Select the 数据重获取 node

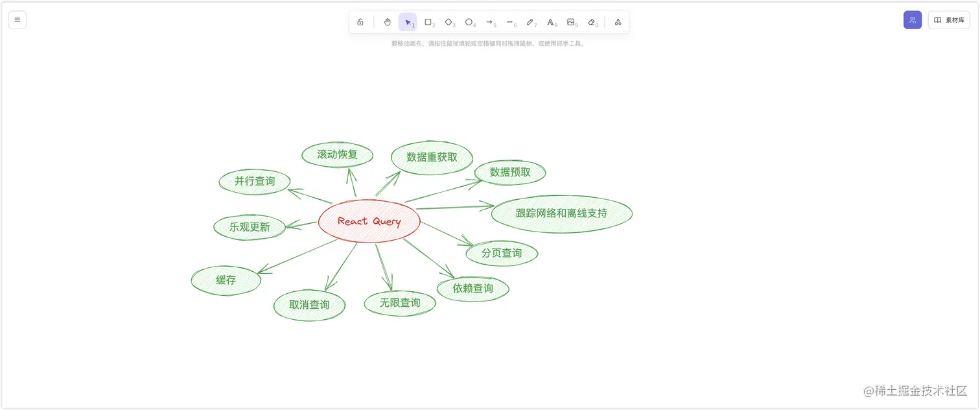point(432,158)
